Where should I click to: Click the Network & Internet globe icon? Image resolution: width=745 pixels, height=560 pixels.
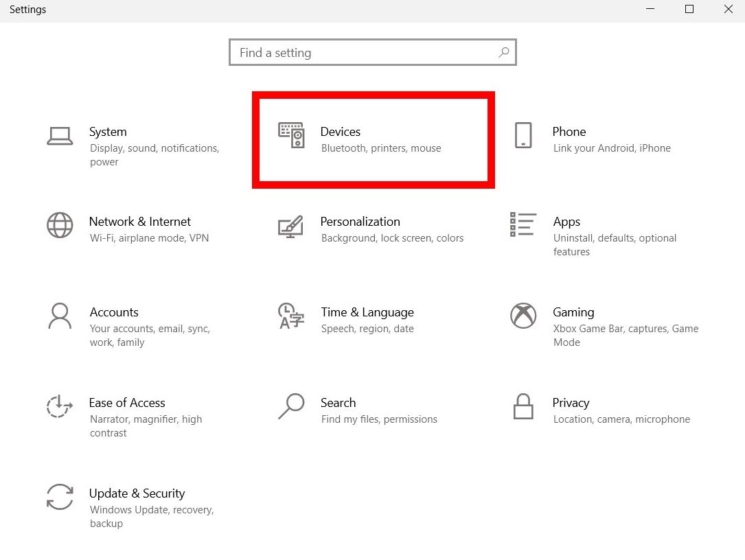60,225
